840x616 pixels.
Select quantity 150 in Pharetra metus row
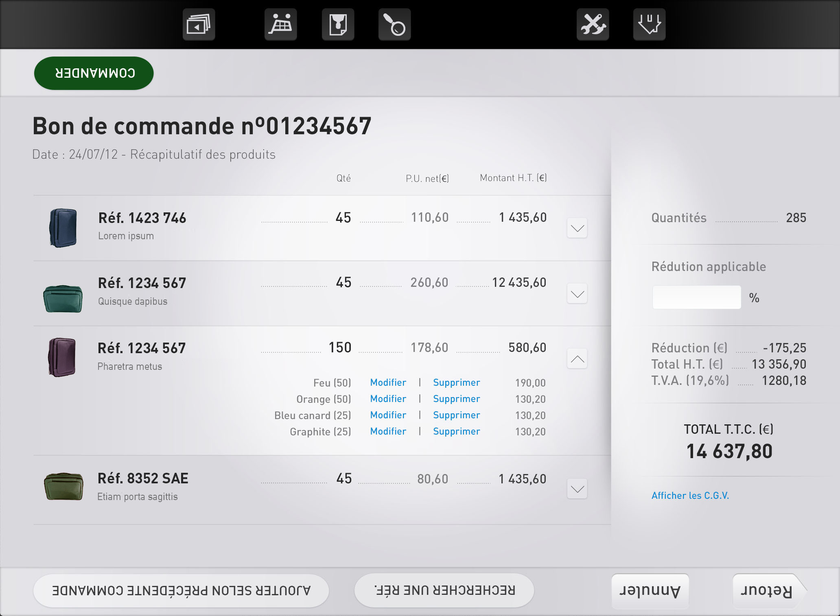pyautogui.click(x=340, y=347)
